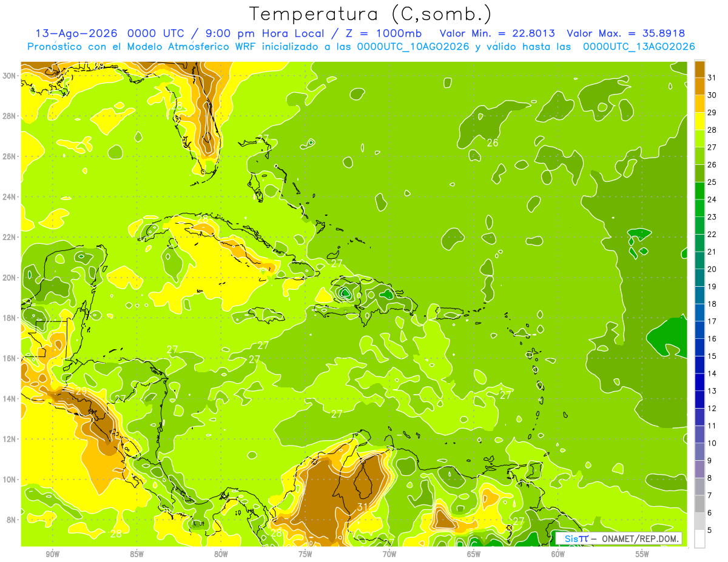Click the '55W' longitude axis label
Image resolution: width=728 pixels, height=562 pixels.
coord(642,554)
